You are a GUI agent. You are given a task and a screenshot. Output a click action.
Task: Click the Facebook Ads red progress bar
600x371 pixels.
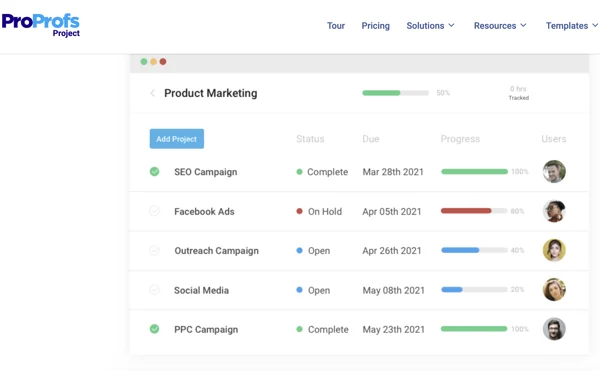point(466,211)
